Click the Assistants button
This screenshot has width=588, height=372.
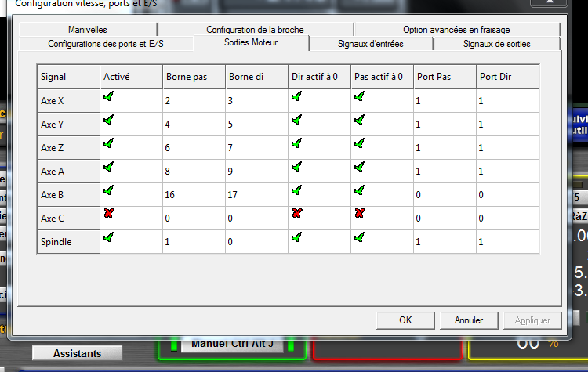pyautogui.click(x=77, y=353)
